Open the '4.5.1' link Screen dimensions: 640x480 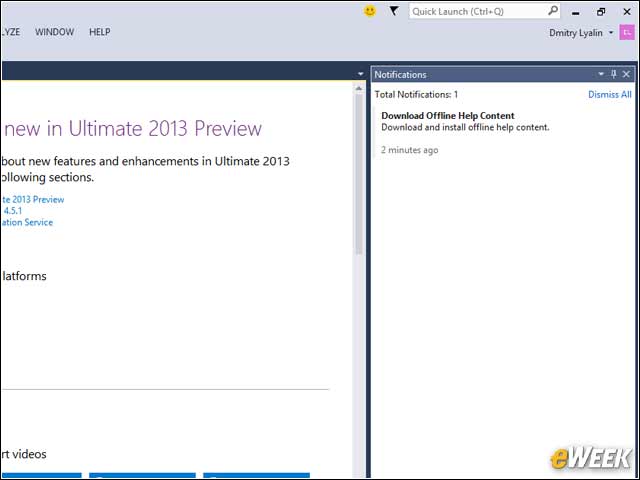click(x=12, y=211)
